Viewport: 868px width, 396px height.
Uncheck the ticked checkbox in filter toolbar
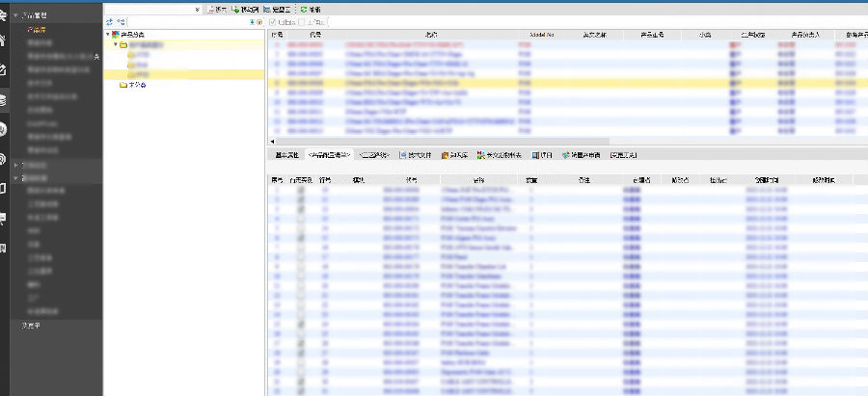coord(272,22)
